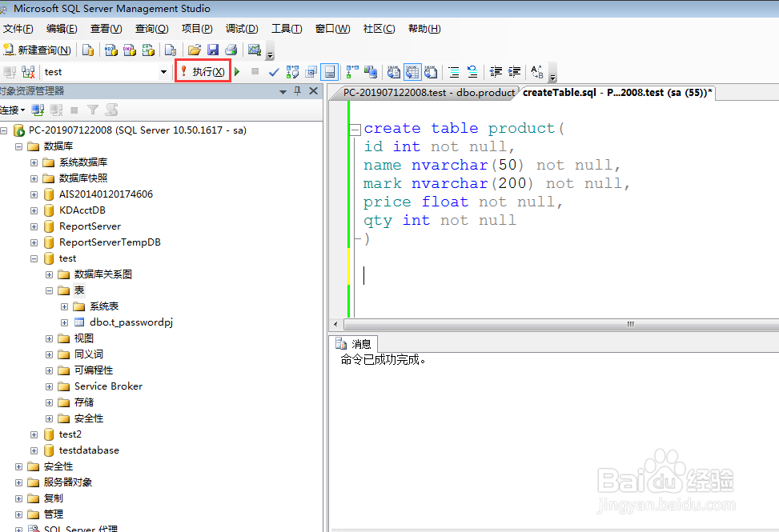Click the Object Explorer Refresh icon
This screenshot has width=779, height=532.
tap(111, 110)
